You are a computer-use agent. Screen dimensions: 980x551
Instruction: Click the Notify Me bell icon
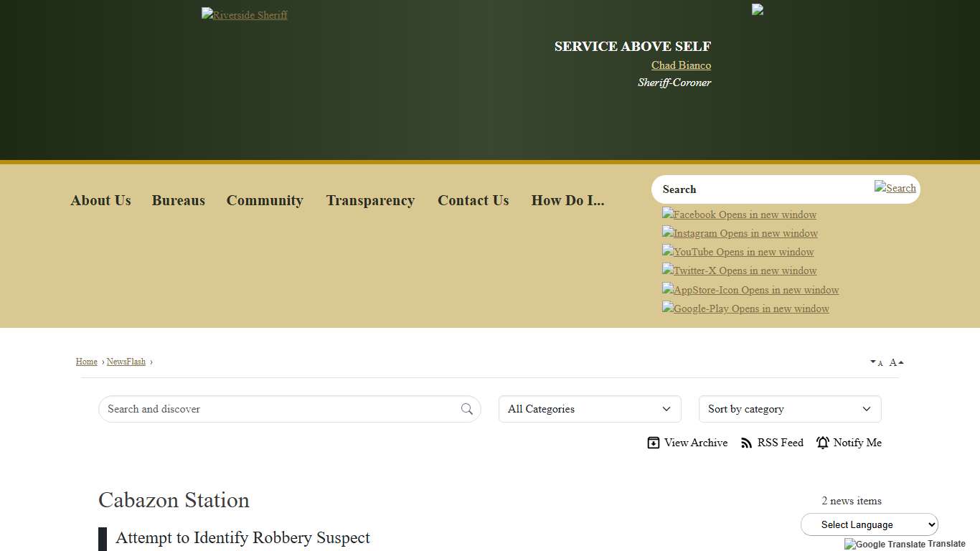tap(822, 443)
